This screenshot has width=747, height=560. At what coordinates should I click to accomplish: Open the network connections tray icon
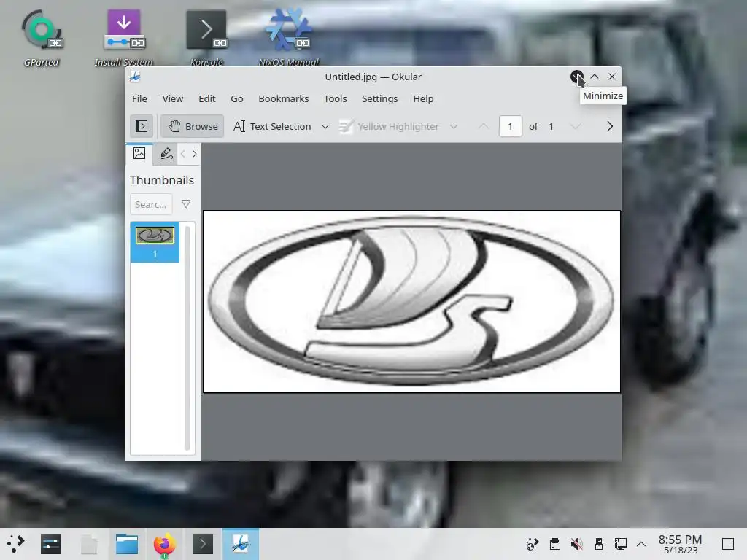tap(620, 544)
